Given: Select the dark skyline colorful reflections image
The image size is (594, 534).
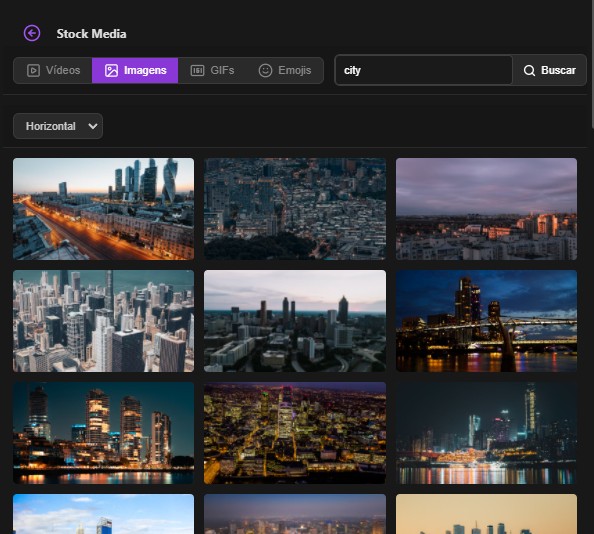Looking at the screenshot, I should click(x=486, y=433).
